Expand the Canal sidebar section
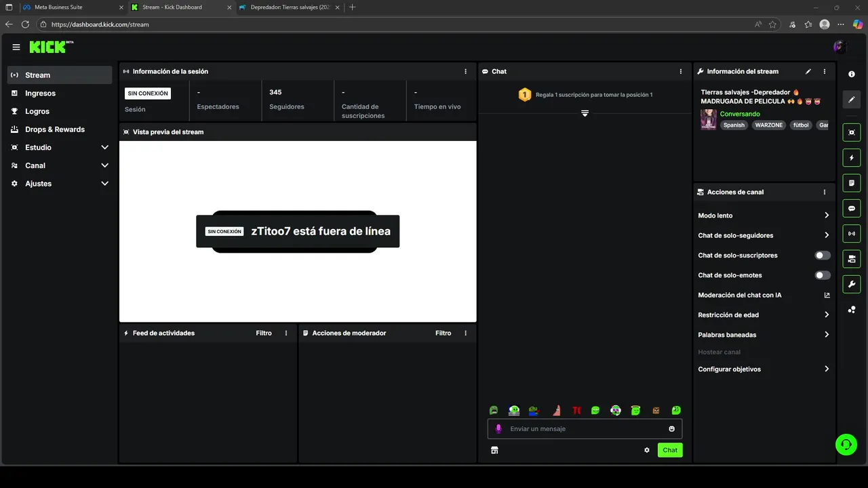The width and height of the screenshot is (868, 488). coord(104,165)
